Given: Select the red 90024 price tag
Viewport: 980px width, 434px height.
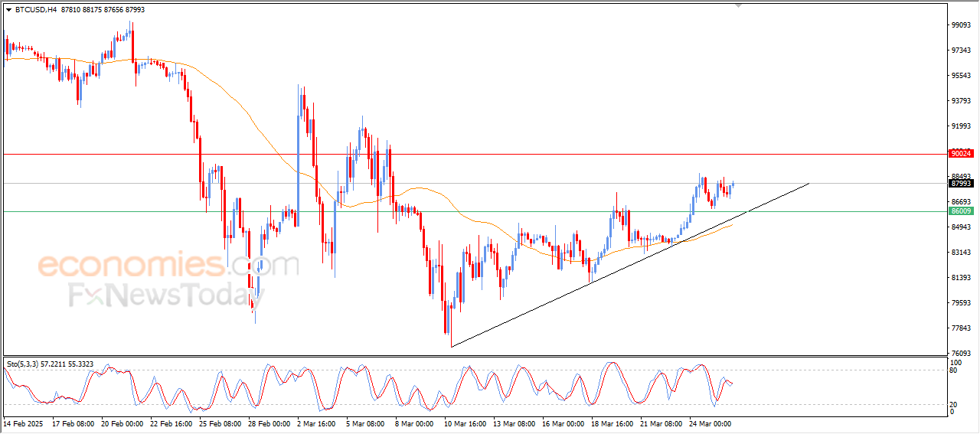Looking at the screenshot, I should tap(960, 154).
